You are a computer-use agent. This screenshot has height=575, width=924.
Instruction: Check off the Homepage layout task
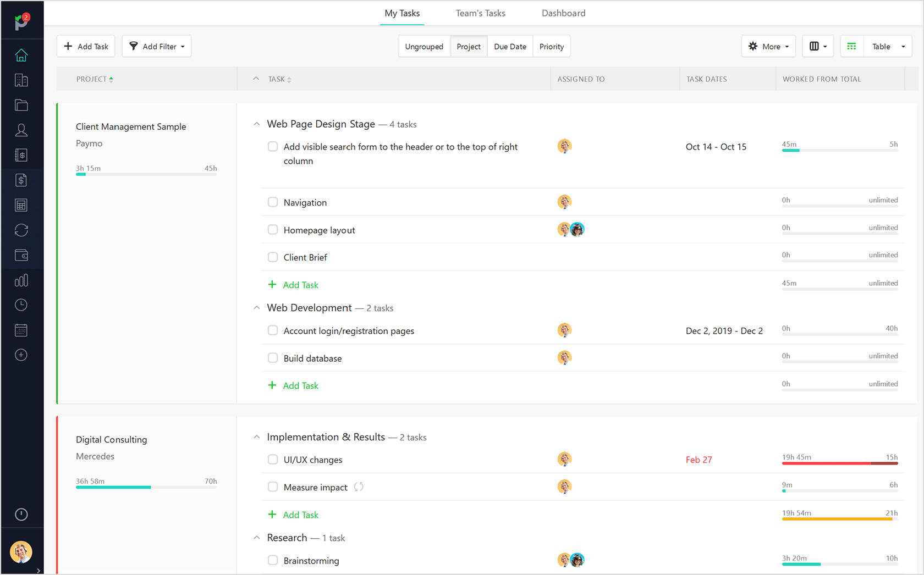[x=273, y=229]
